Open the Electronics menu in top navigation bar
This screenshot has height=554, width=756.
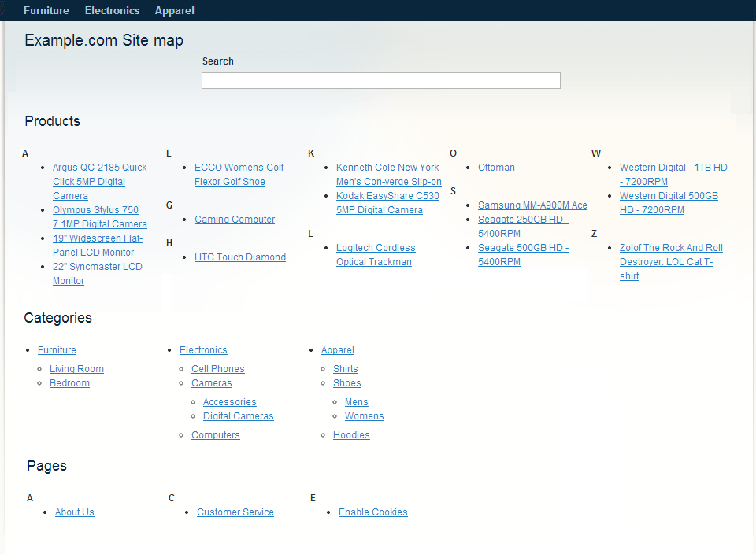click(112, 10)
